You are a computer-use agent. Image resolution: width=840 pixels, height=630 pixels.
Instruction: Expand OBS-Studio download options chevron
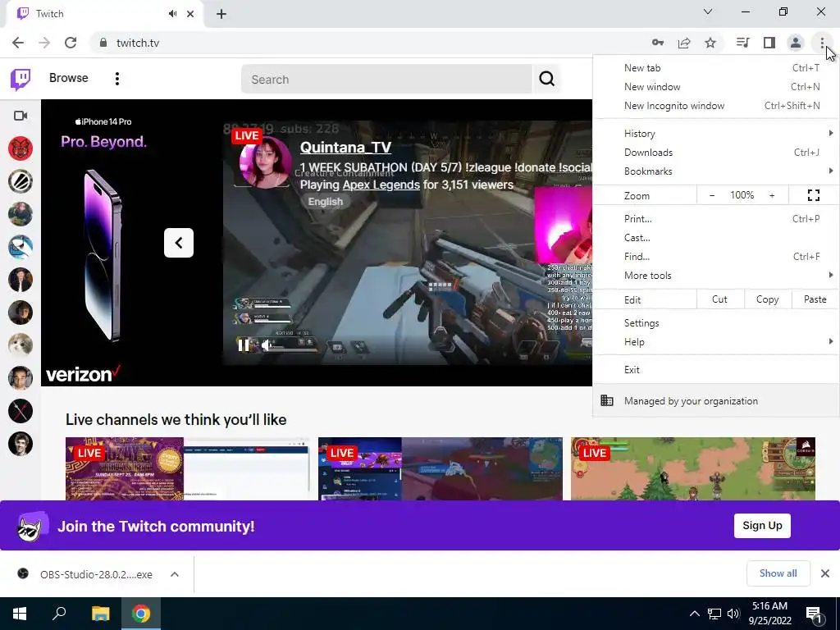tap(175, 574)
